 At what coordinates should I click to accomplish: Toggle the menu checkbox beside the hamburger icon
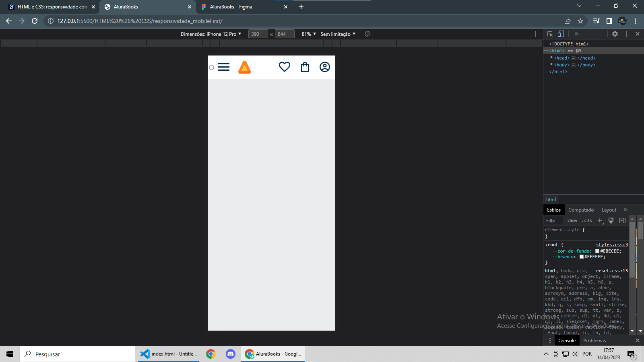pos(212,67)
